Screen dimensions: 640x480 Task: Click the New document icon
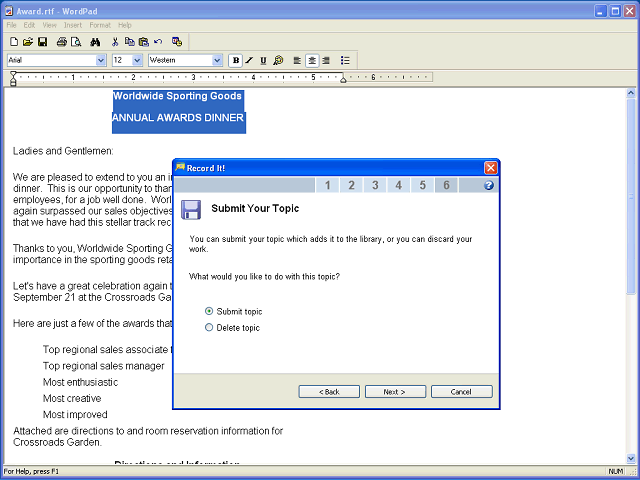14,42
